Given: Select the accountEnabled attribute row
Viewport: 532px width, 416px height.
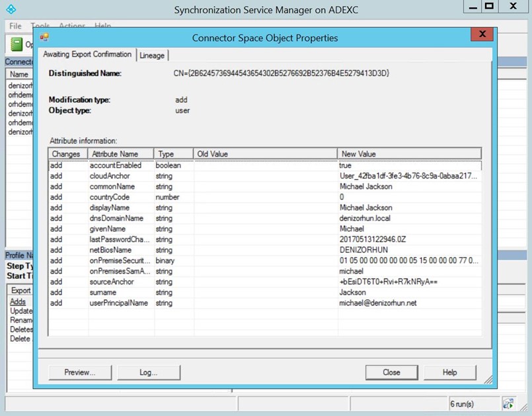Looking at the screenshot, I should click(264, 165).
